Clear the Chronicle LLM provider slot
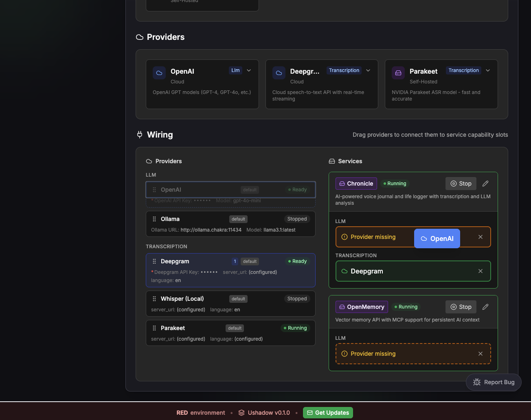This screenshot has width=531, height=420. [x=481, y=237]
